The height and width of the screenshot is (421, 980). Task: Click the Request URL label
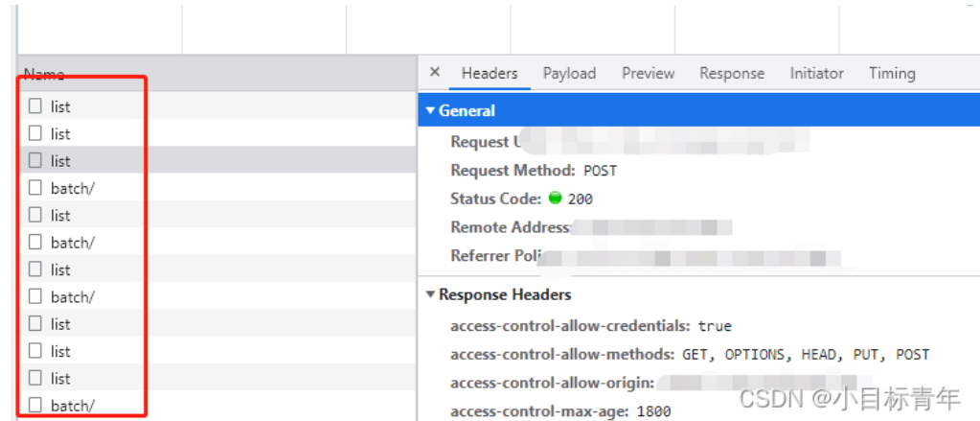pos(486,142)
